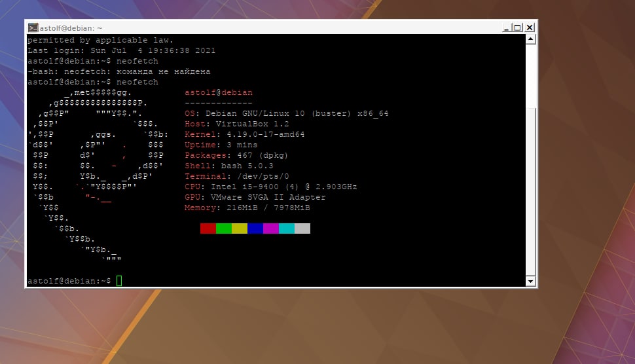Click the red color block

208,228
